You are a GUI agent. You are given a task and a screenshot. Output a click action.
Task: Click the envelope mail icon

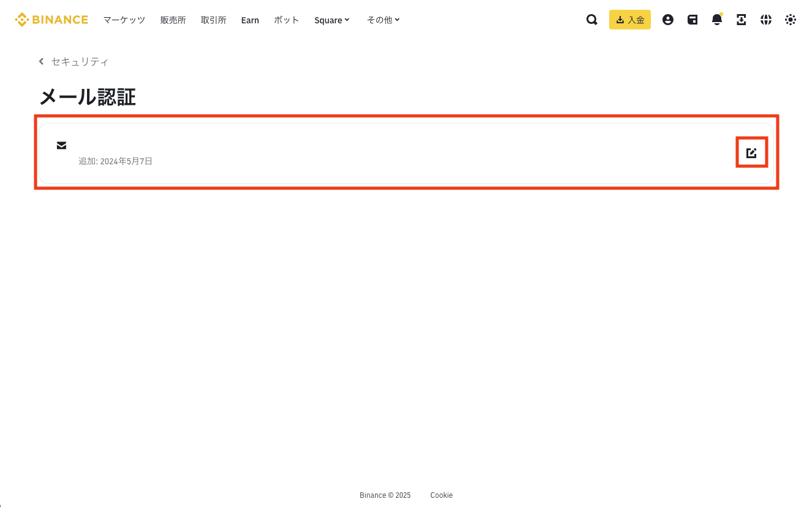click(61, 145)
